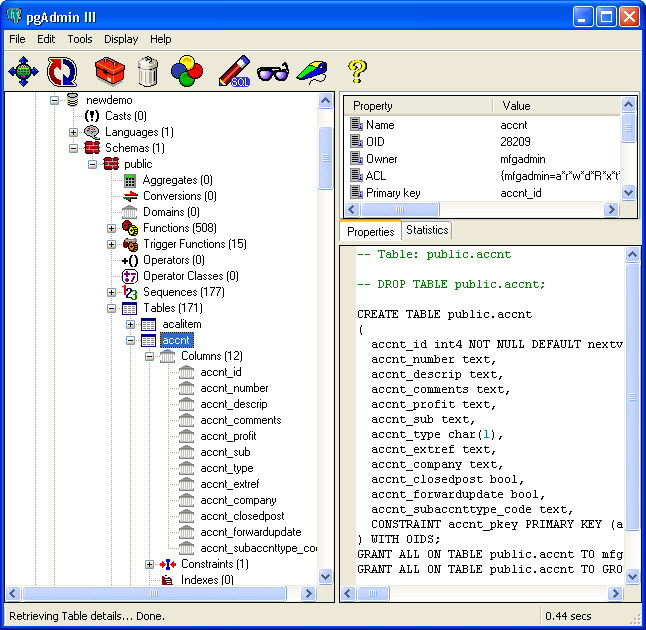Select the Properties tab
This screenshot has height=630, width=646.
click(370, 232)
